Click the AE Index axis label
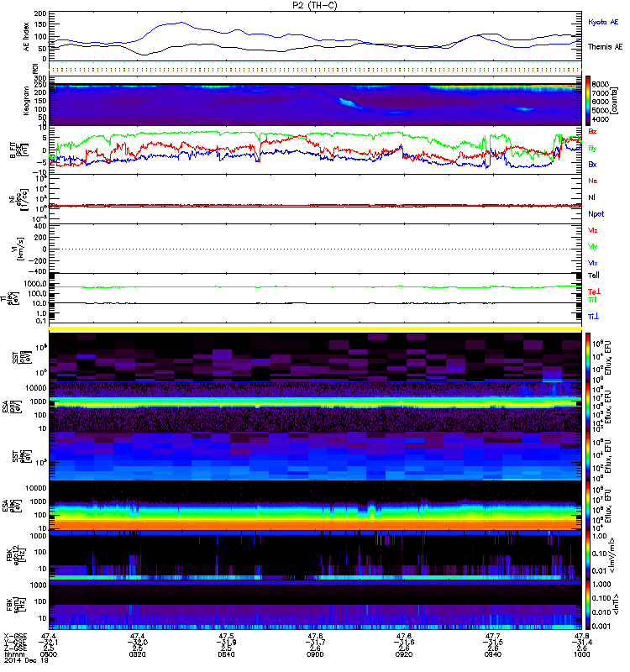The width and height of the screenshot is (630, 672). pyautogui.click(x=27, y=36)
